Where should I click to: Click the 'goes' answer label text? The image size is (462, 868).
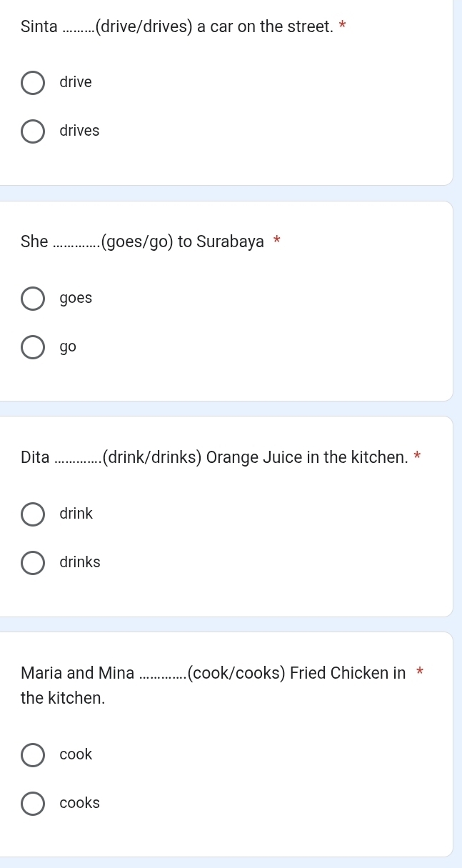click(x=76, y=299)
